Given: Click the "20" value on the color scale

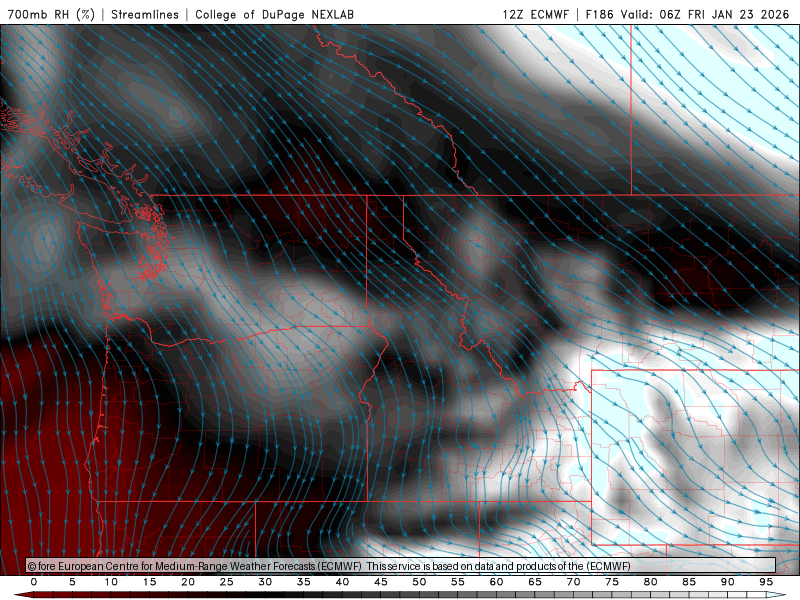Looking at the screenshot, I should [x=188, y=582].
